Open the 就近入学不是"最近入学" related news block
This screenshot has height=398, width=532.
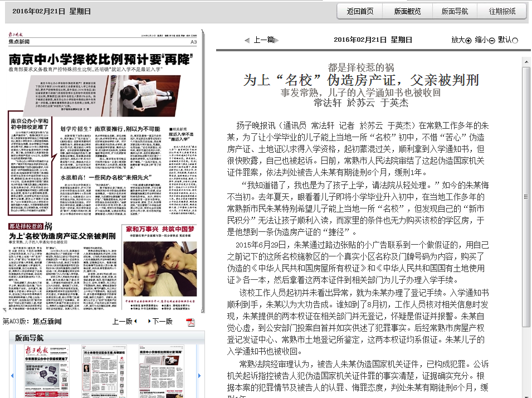point(183,171)
